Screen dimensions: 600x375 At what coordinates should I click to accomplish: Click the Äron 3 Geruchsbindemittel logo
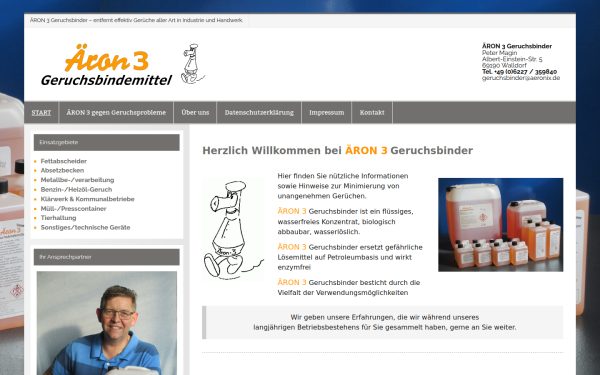pos(106,65)
